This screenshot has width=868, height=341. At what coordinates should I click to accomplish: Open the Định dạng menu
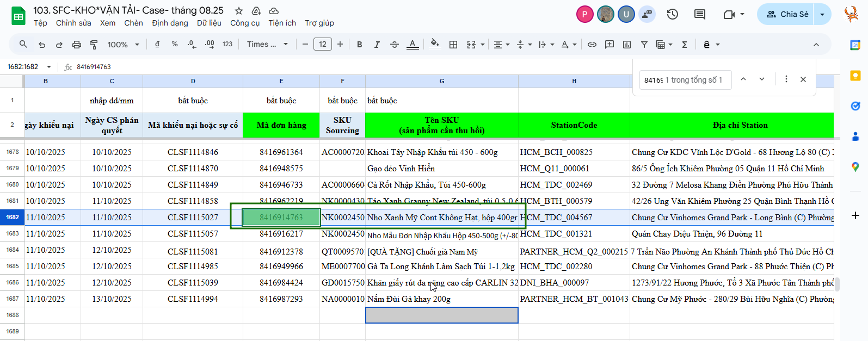170,23
